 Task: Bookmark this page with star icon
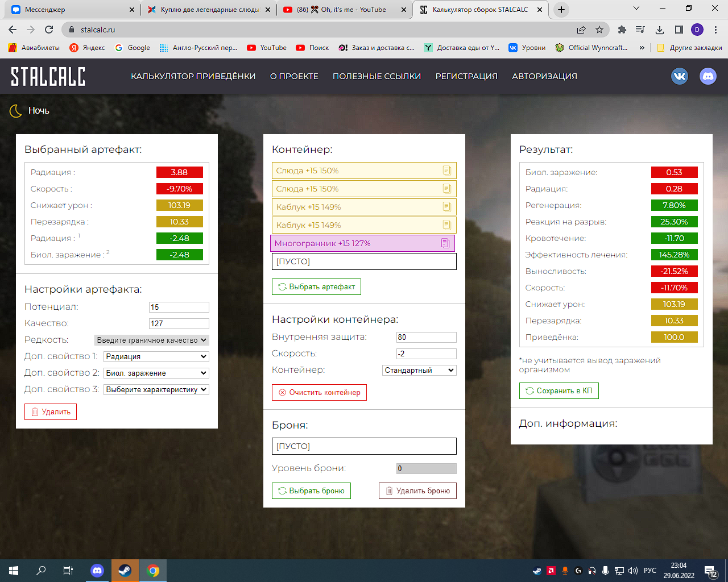point(599,30)
